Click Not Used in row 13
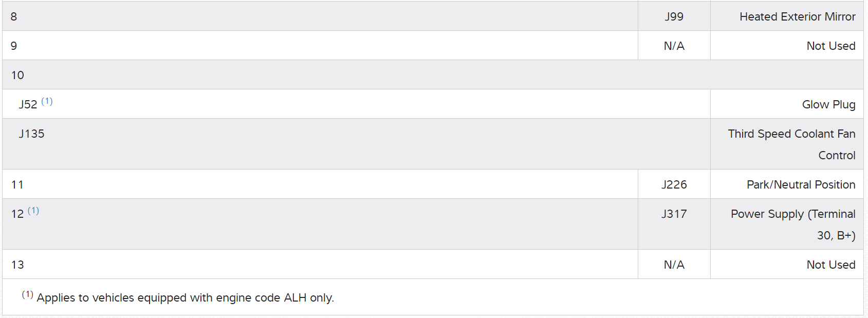Image resolution: width=868 pixels, height=318 pixels. 830,265
